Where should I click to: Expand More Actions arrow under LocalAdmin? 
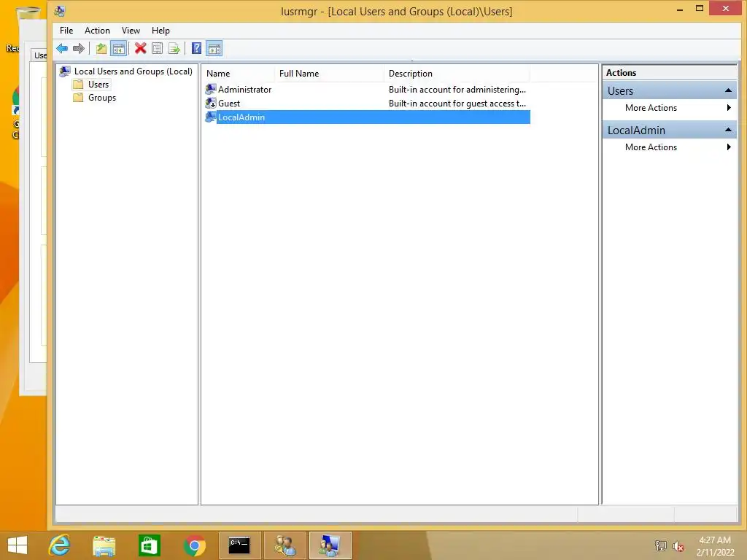(729, 147)
